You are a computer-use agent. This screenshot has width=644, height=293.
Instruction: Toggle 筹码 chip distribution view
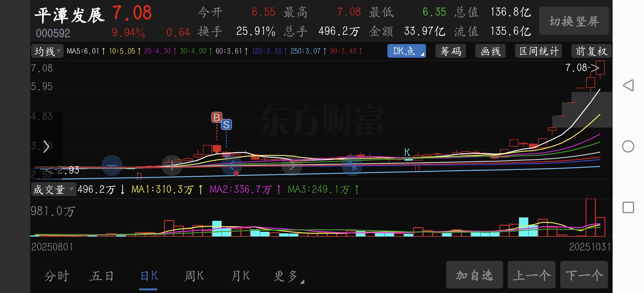pyautogui.click(x=450, y=51)
